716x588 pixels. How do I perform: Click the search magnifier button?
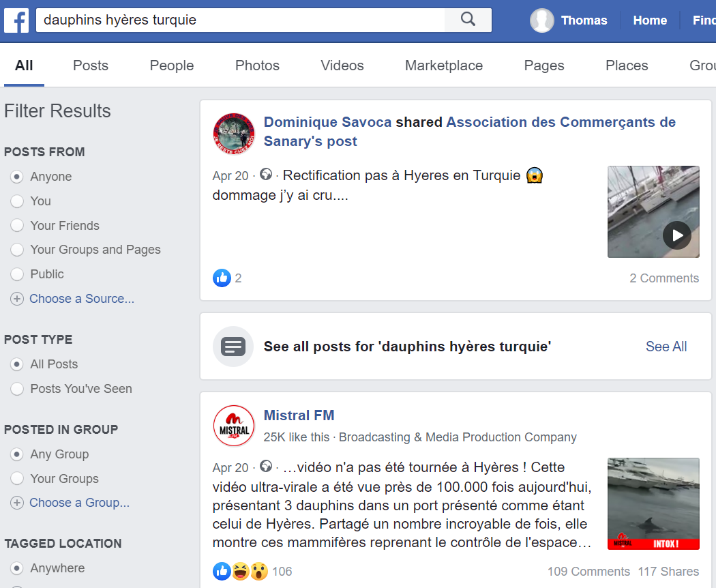pos(468,20)
